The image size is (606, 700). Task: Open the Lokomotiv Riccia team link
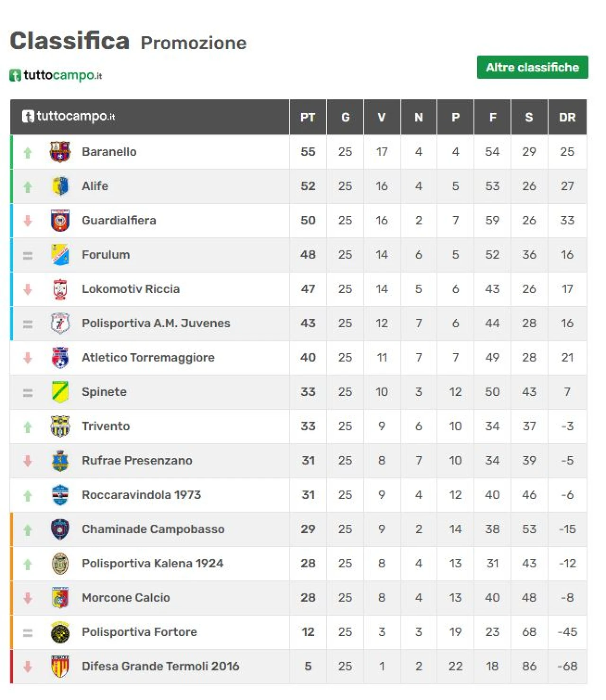click(x=131, y=289)
